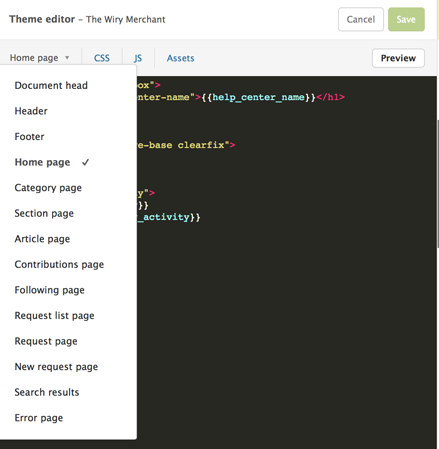Click the Theme editor title text
Screen dimensions: 439x449
pos(42,19)
